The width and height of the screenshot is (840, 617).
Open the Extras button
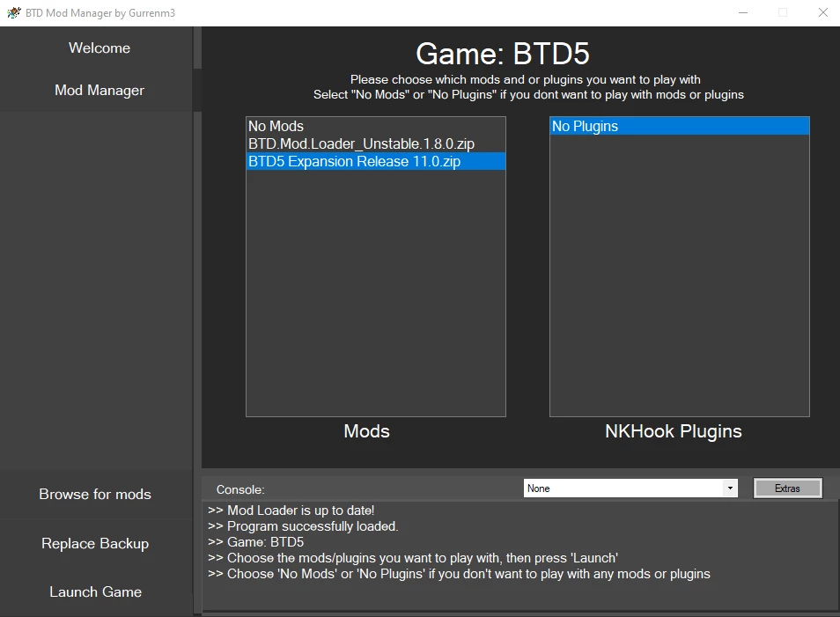tap(787, 488)
